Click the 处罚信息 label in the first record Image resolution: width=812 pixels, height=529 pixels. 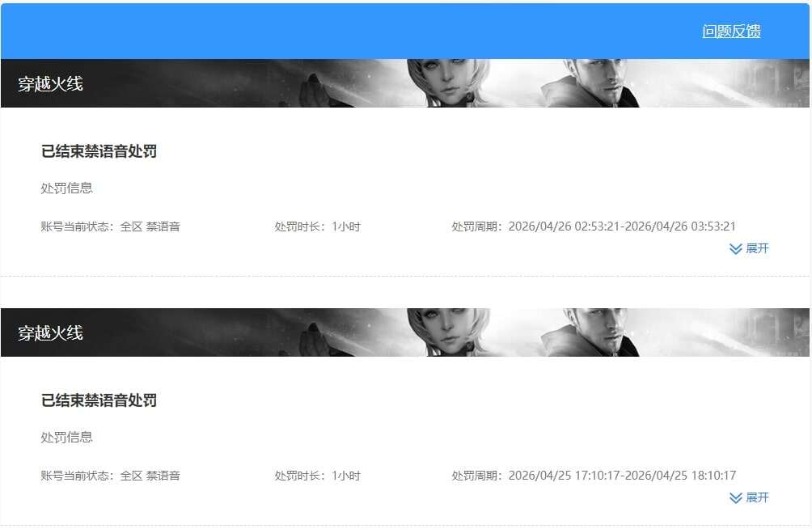[67, 188]
